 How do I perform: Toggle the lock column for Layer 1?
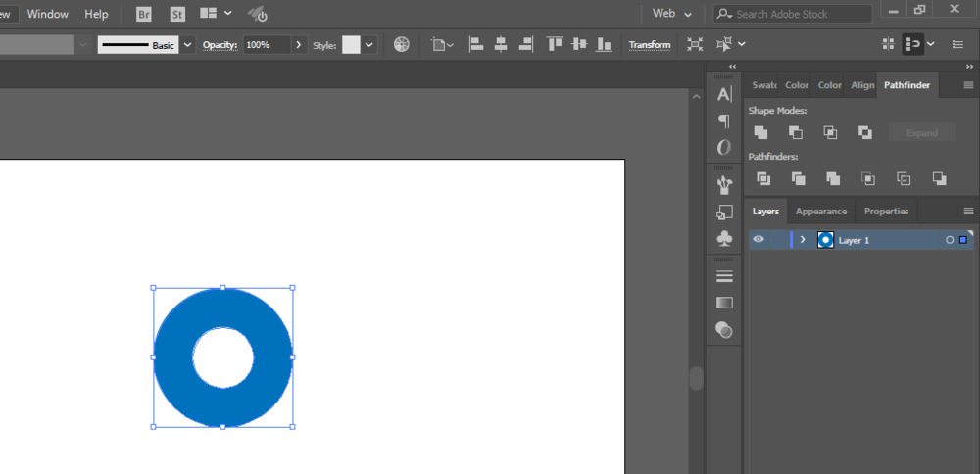778,240
